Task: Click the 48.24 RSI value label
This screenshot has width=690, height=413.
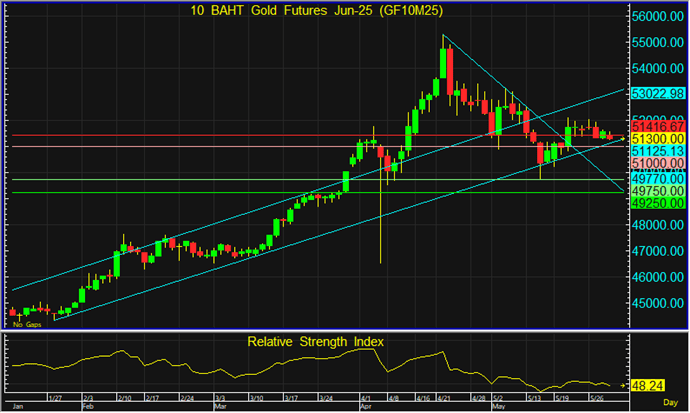Action: tap(647, 384)
